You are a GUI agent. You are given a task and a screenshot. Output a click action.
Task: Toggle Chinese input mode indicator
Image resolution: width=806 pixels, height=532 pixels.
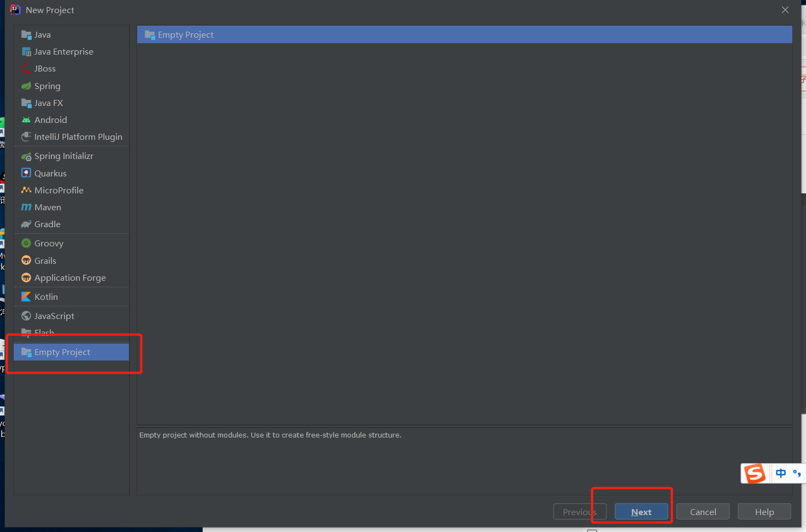click(781, 473)
